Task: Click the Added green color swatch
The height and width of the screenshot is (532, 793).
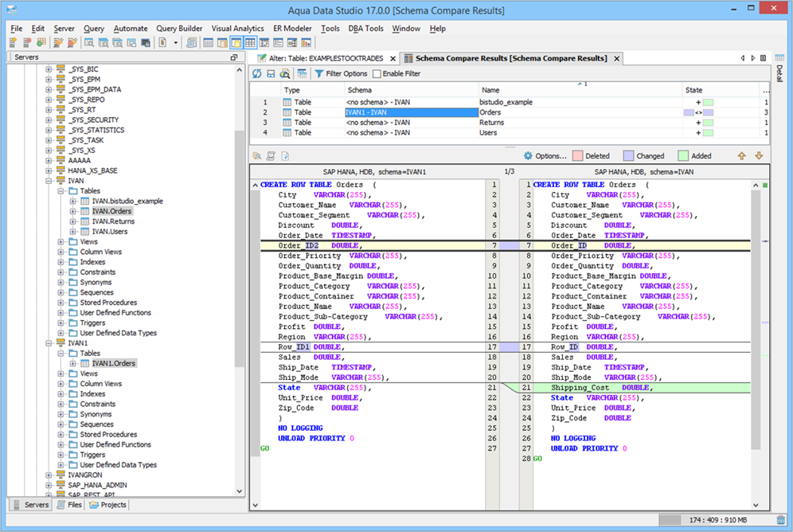Action: [683, 156]
